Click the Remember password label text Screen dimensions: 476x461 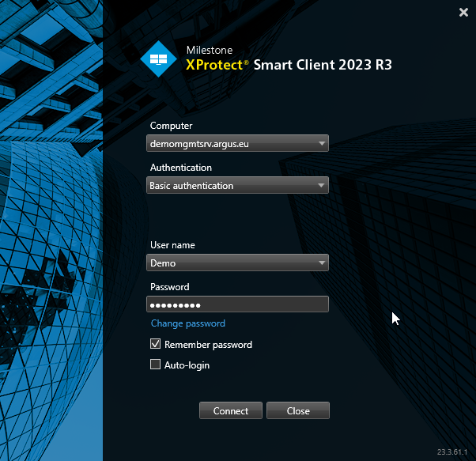(x=208, y=345)
